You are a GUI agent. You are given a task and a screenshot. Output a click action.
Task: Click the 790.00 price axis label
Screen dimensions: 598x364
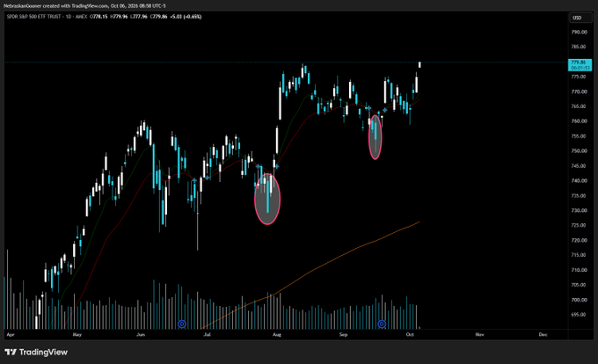579,32
